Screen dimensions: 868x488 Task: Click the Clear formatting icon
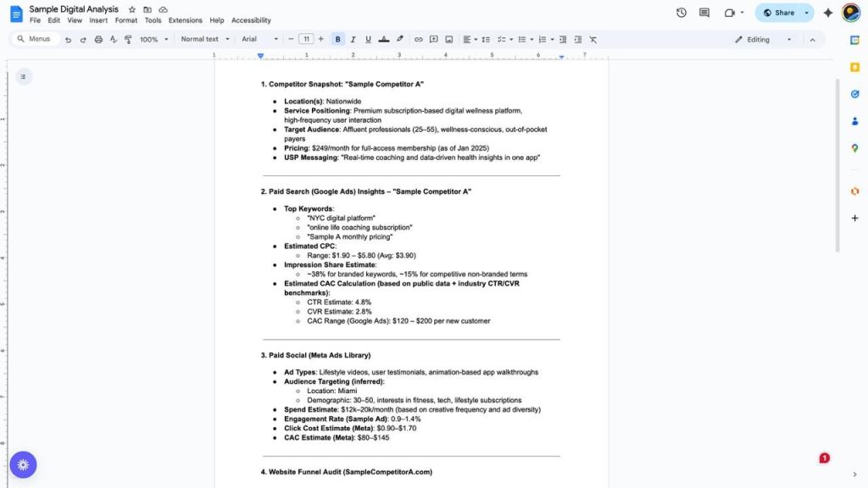(x=593, y=39)
